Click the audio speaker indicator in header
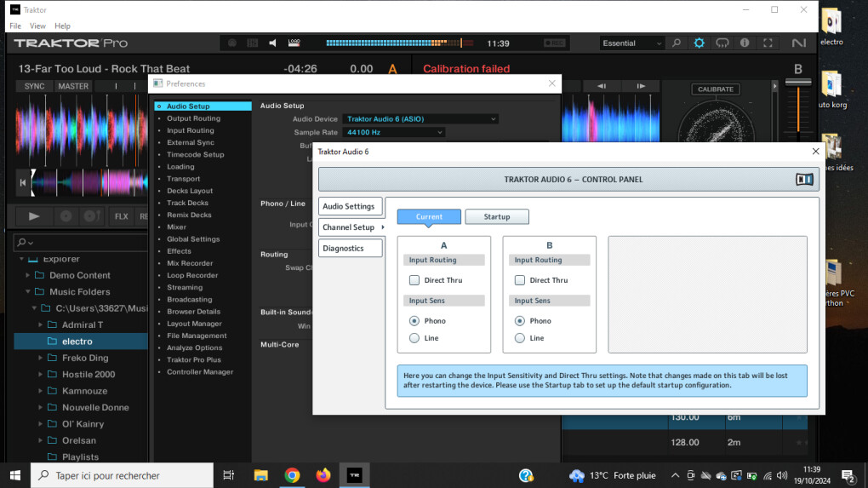Screen dimensions: 868x488 (x=272, y=43)
